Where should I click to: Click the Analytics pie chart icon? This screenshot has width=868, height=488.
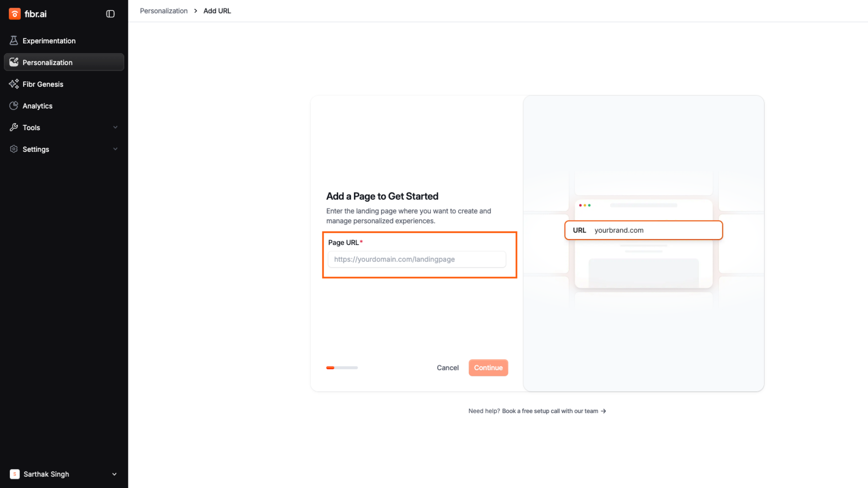14,106
